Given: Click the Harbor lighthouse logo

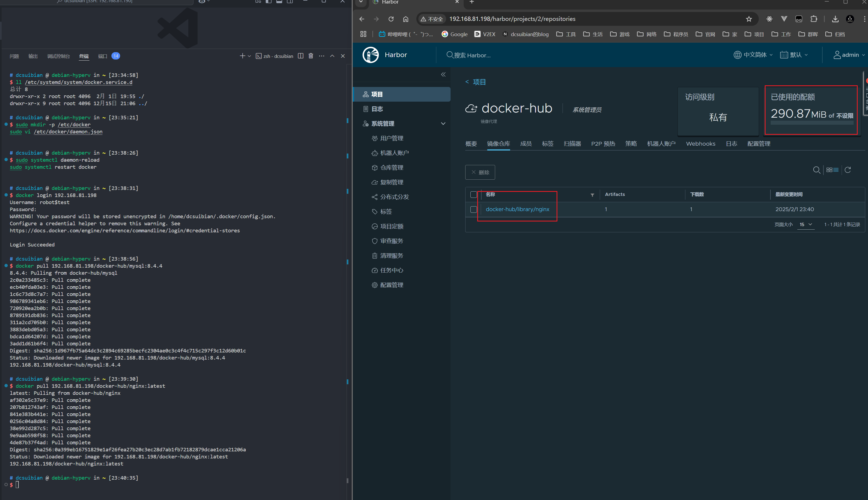Looking at the screenshot, I should point(370,55).
